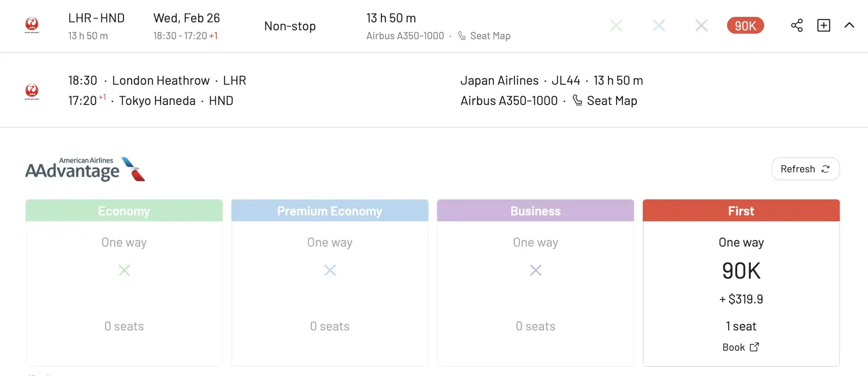868x376 pixels.
Task: Click the Refresh button
Action: click(806, 169)
